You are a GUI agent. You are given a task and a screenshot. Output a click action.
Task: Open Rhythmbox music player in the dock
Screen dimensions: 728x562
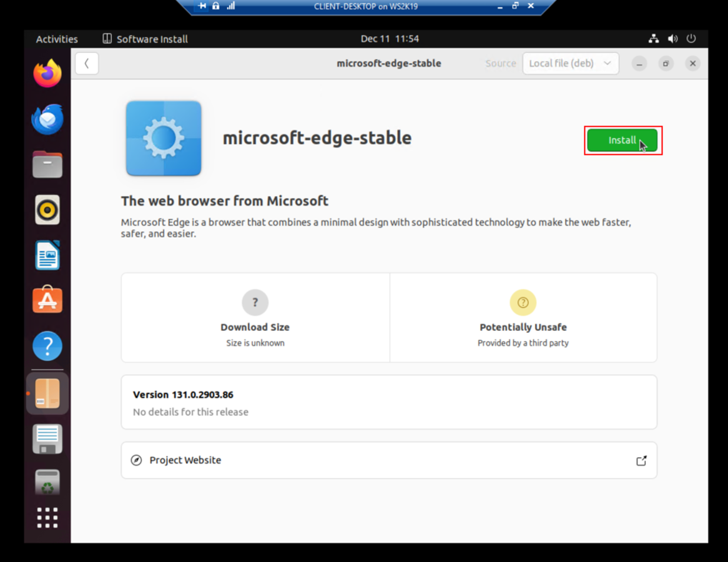pyautogui.click(x=47, y=209)
